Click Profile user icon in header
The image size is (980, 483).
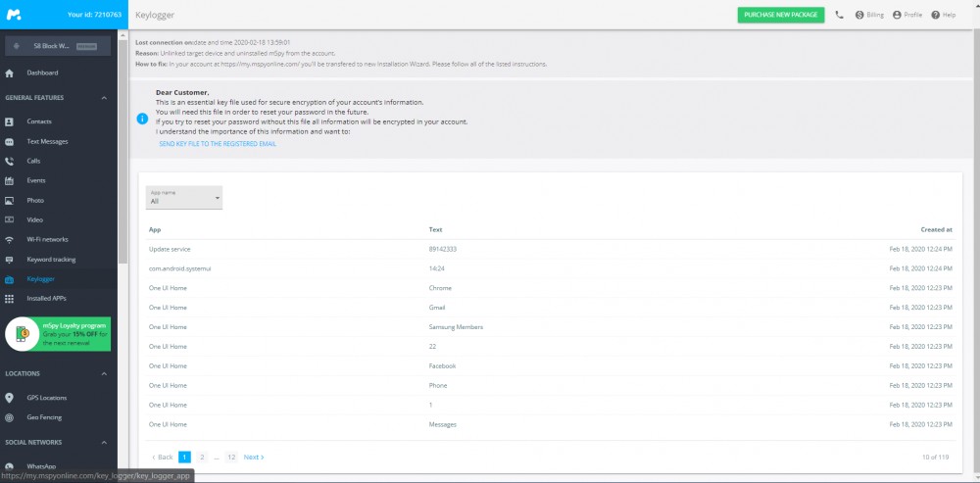[x=897, y=15]
